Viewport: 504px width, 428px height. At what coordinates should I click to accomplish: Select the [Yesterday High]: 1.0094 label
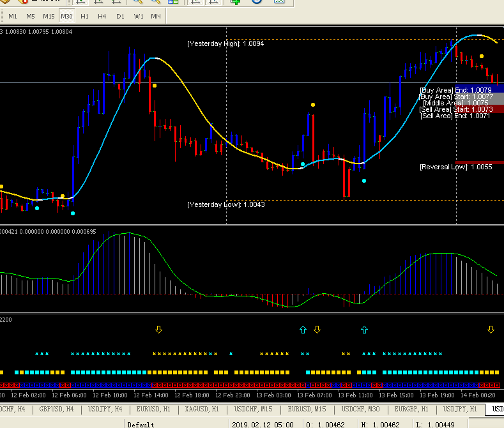pyautogui.click(x=225, y=43)
